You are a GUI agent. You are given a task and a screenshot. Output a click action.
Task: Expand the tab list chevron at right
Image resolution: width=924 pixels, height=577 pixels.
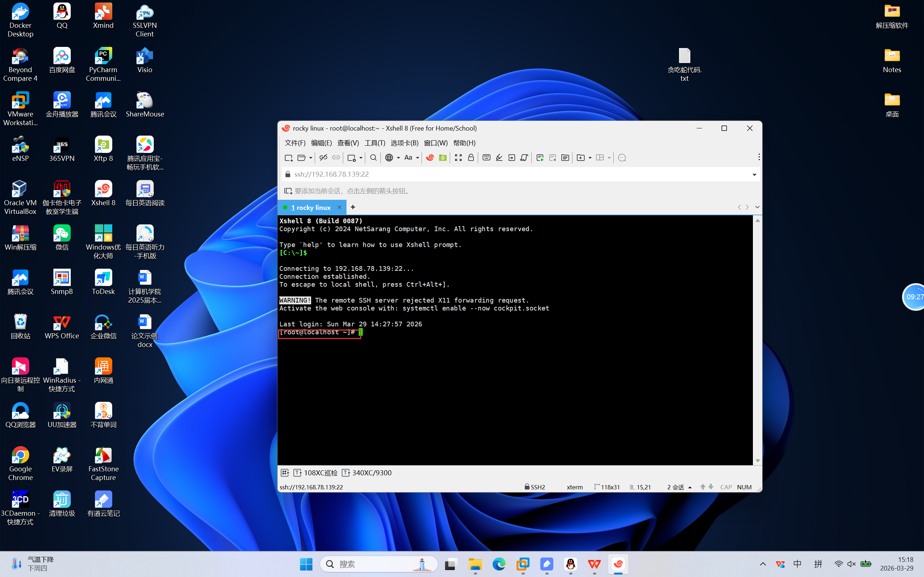click(757, 207)
